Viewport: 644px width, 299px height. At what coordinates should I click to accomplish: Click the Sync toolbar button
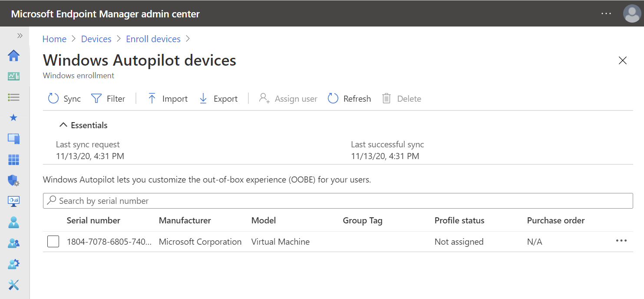tap(64, 99)
